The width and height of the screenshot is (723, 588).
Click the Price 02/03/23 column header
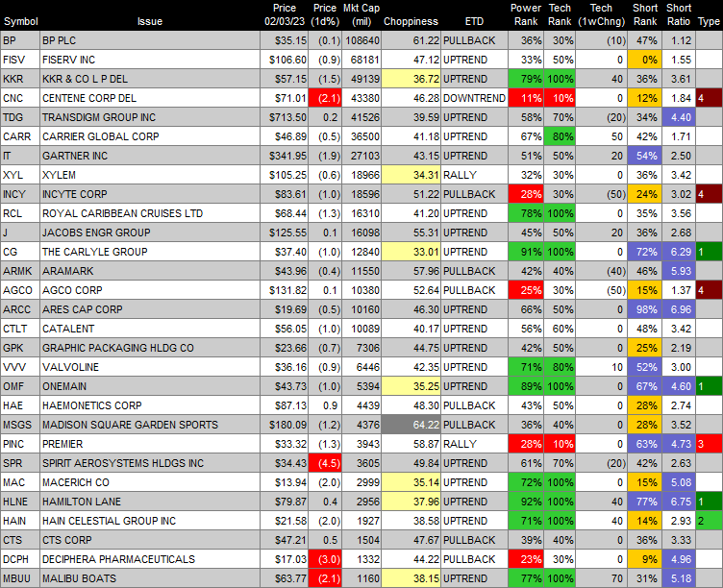click(285, 14)
